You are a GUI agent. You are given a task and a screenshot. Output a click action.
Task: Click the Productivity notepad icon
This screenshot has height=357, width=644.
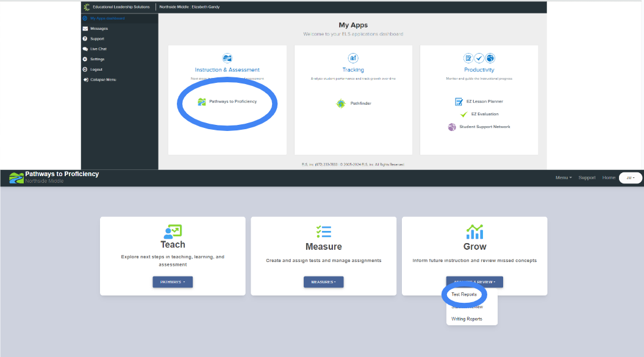point(468,58)
